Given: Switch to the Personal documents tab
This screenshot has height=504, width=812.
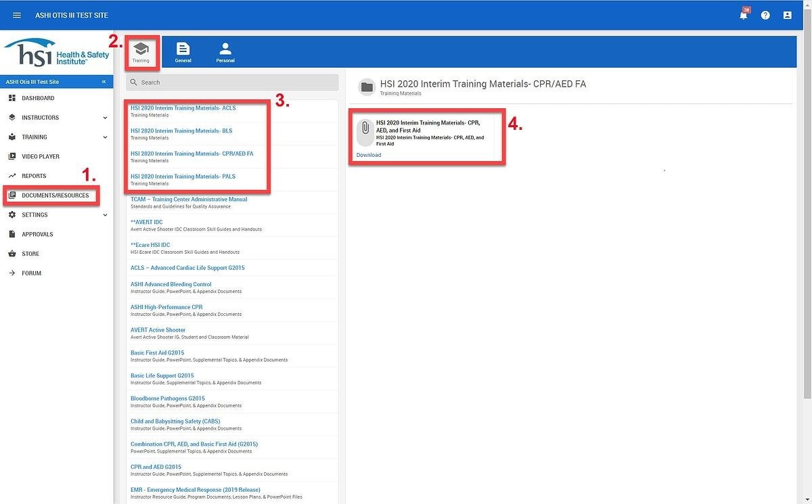Looking at the screenshot, I should [225, 52].
